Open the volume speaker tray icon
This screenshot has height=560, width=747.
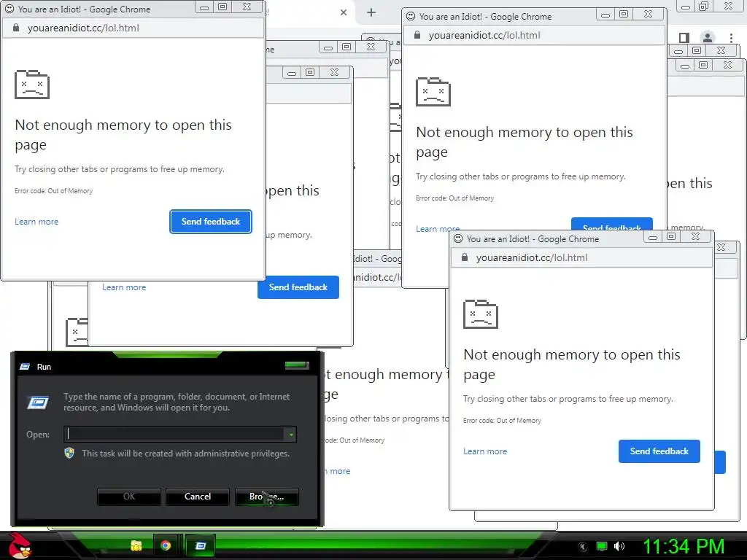619,546
